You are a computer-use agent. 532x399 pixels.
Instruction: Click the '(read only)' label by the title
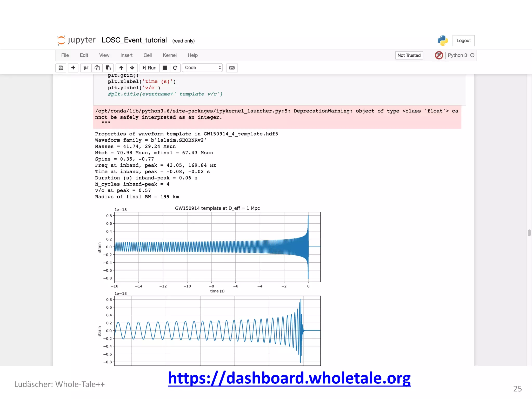pos(183,41)
